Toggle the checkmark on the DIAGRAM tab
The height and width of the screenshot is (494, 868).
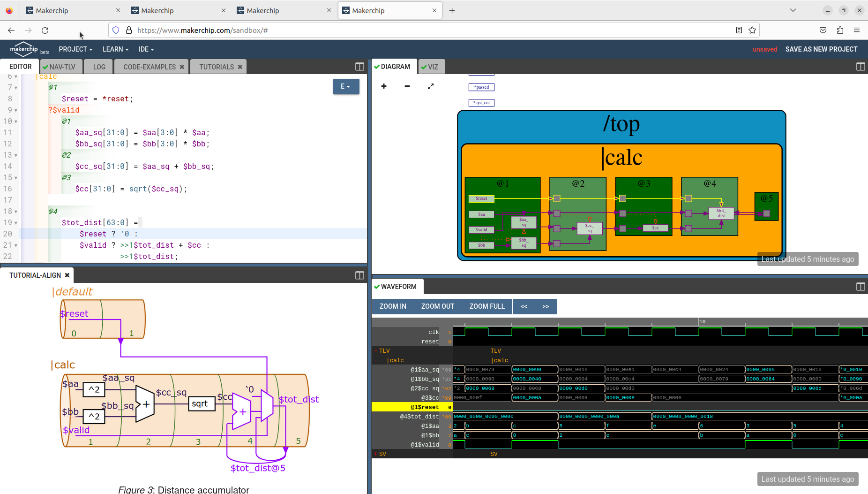[x=378, y=66]
